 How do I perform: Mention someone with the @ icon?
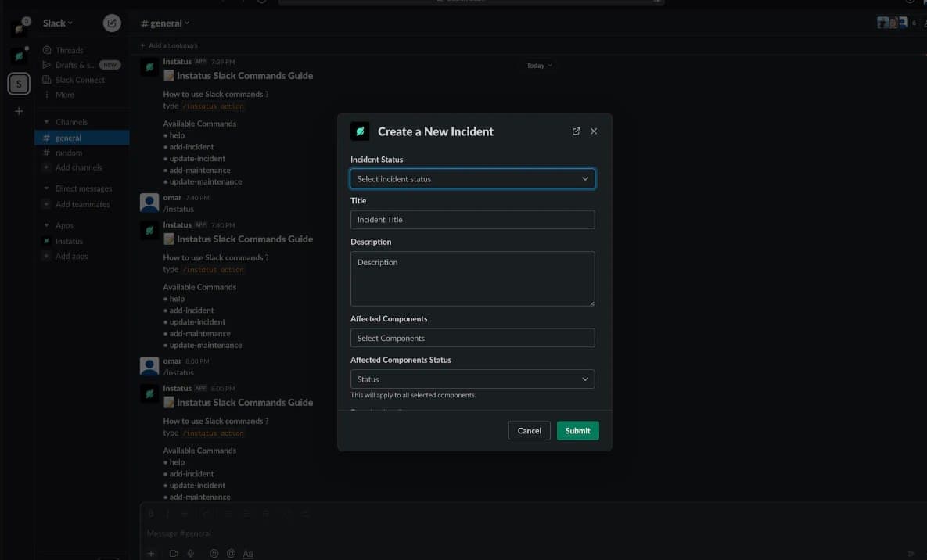point(231,554)
